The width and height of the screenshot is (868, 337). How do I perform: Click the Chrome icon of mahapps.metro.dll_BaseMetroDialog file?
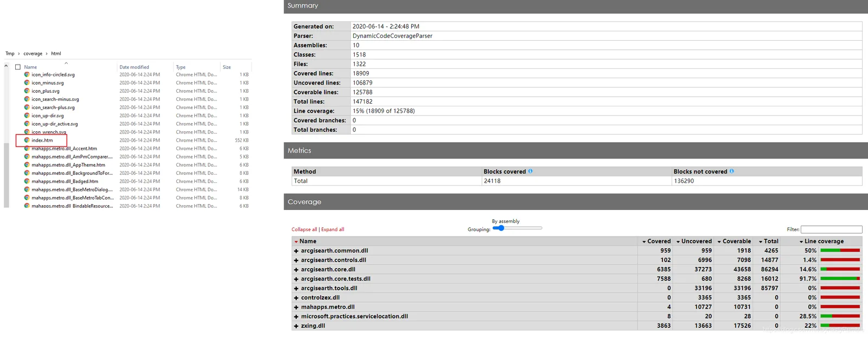27,189
